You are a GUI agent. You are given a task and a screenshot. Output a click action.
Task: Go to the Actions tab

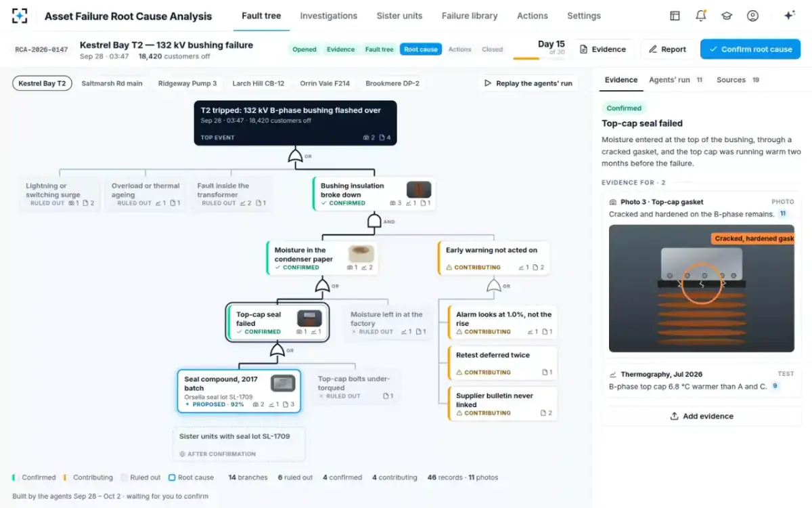point(533,16)
